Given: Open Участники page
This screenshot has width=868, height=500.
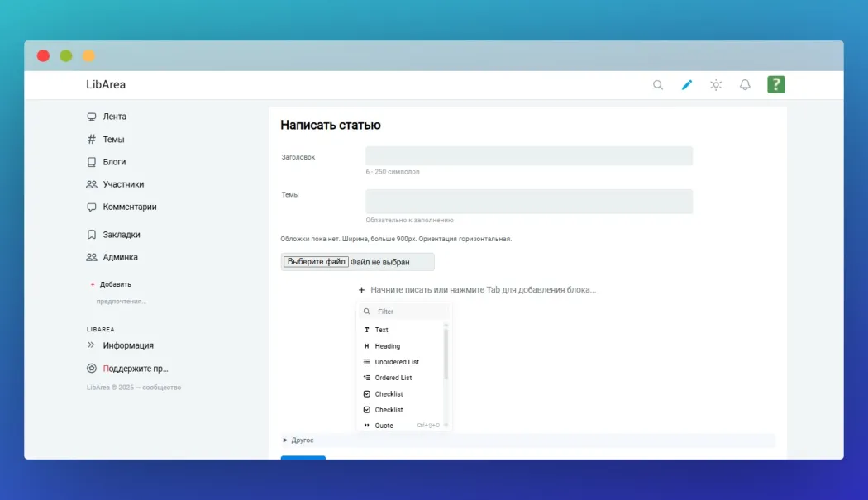Looking at the screenshot, I should click(123, 184).
